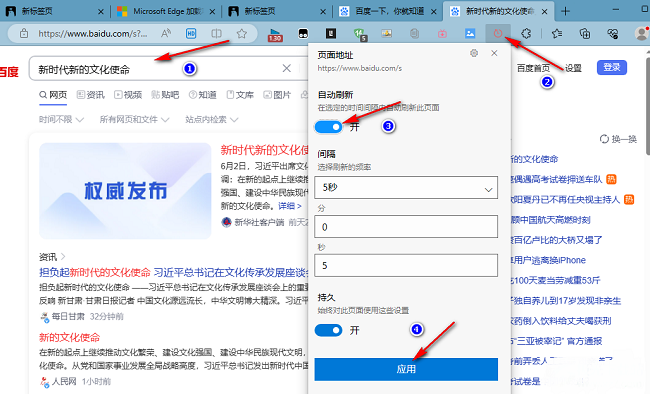Viewport: 650px width, 394px height.
Task: Add page to favorites with star icon
Action: [242, 33]
